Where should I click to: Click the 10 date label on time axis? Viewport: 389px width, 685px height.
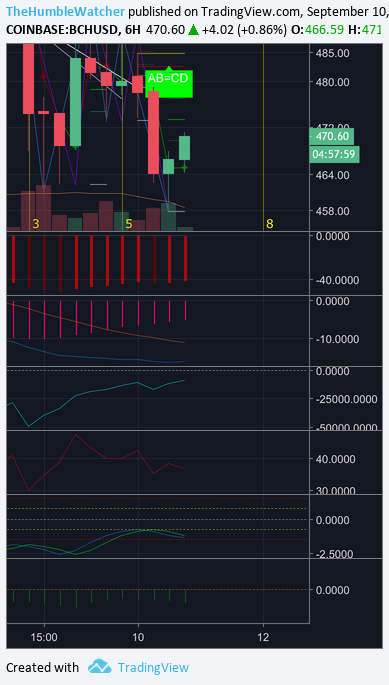138,637
